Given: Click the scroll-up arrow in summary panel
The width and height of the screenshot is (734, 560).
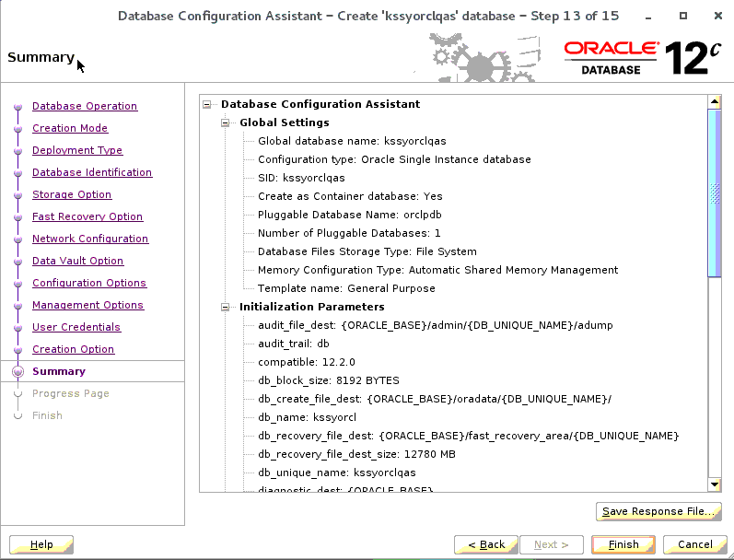Looking at the screenshot, I should 713,100.
